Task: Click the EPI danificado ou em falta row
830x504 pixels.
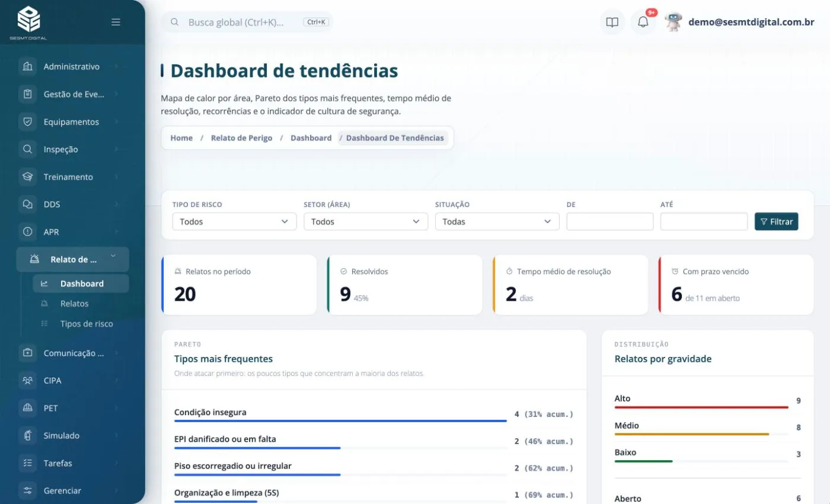Action: pyautogui.click(x=373, y=442)
